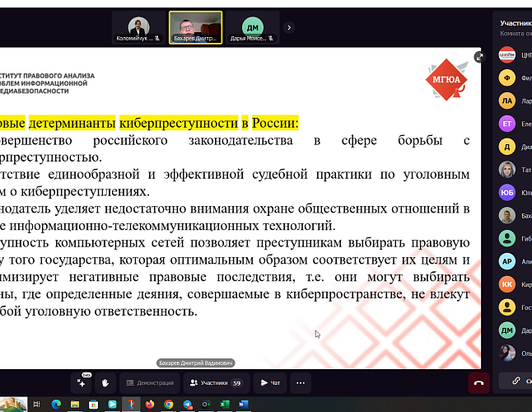The width and height of the screenshot is (532, 412).
Task: Start Демонстрация screen sharing
Action: pyautogui.click(x=150, y=382)
